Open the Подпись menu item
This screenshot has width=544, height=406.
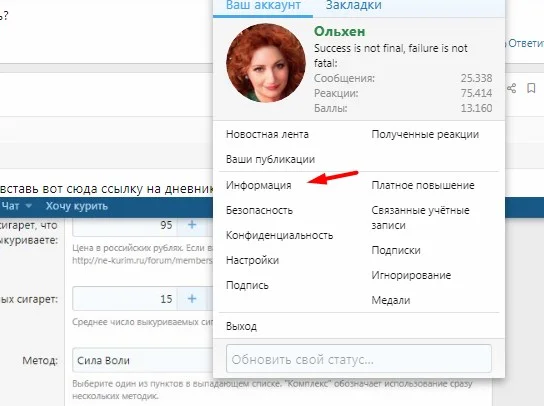click(x=247, y=285)
